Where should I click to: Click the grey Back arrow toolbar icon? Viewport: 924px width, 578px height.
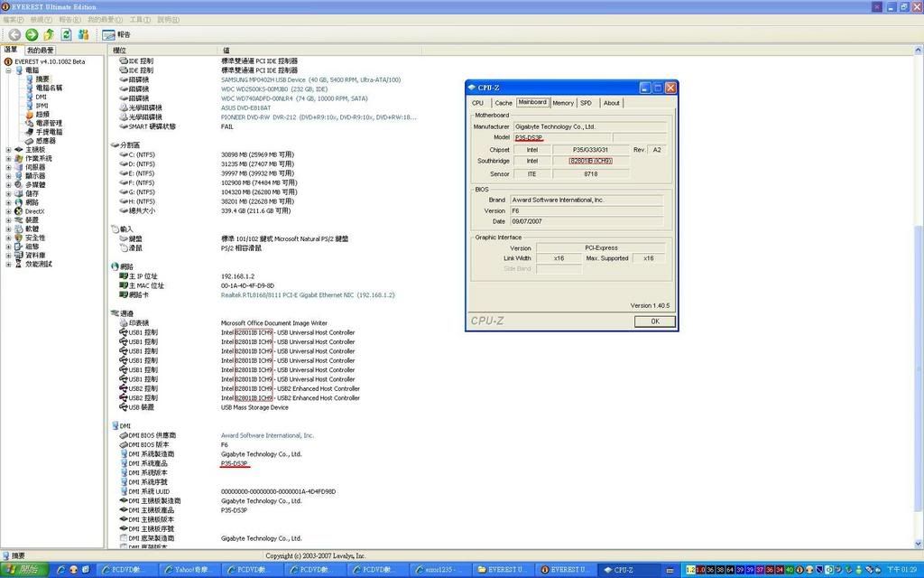pos(14,35)
